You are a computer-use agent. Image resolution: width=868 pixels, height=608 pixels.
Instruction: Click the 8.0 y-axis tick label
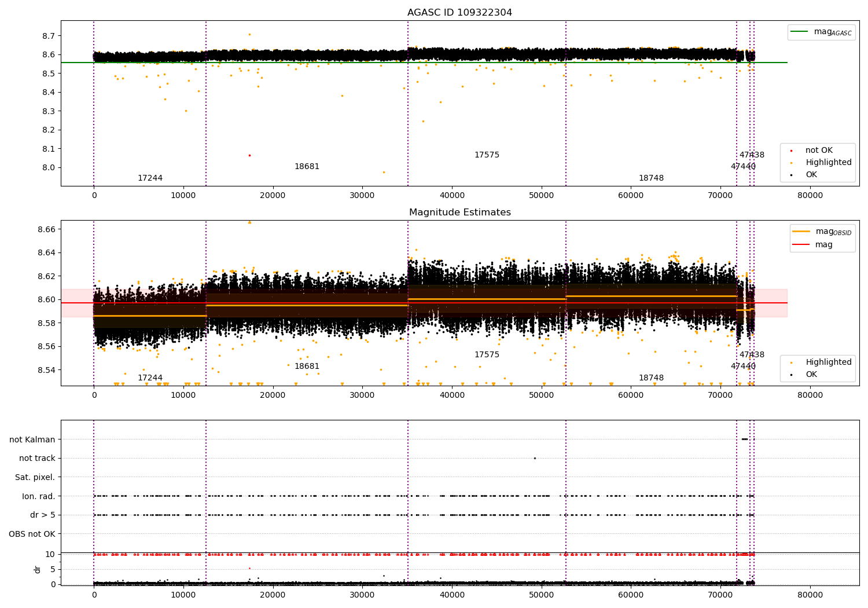click(x=49, y=168)
